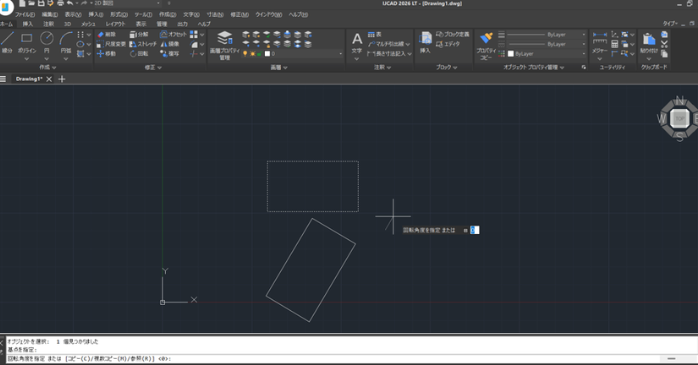Click the Table (表) tool
The width and height of the screenshot is (698, 365).
(374, 34)
